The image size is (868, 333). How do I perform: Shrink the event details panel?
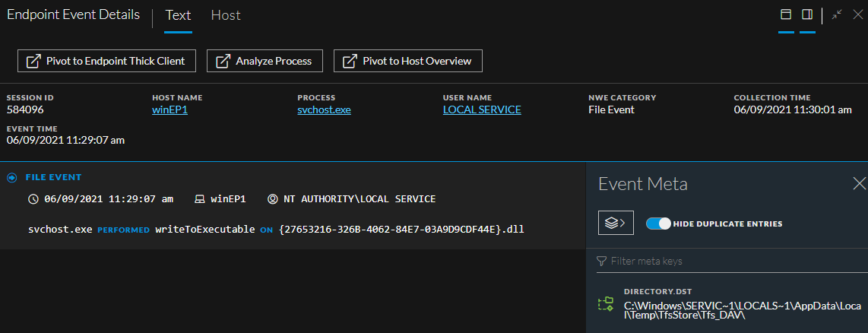(837, 14)
